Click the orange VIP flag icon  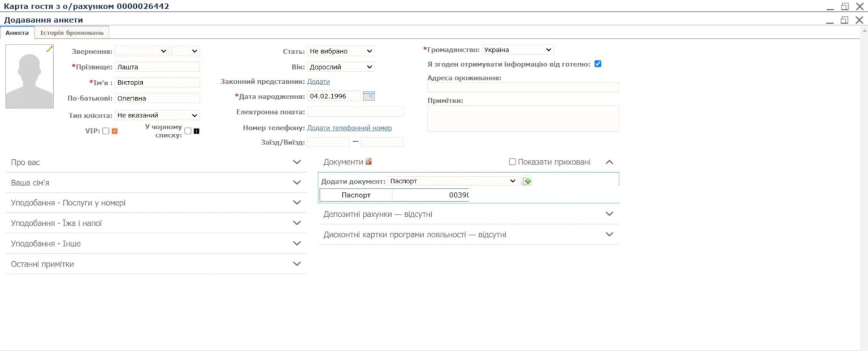click(x=115, y=131)
